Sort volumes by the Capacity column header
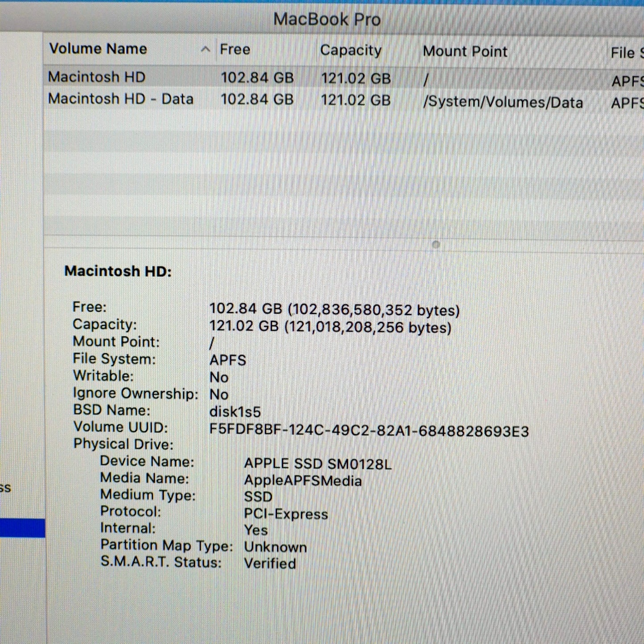 pos(350,51)
